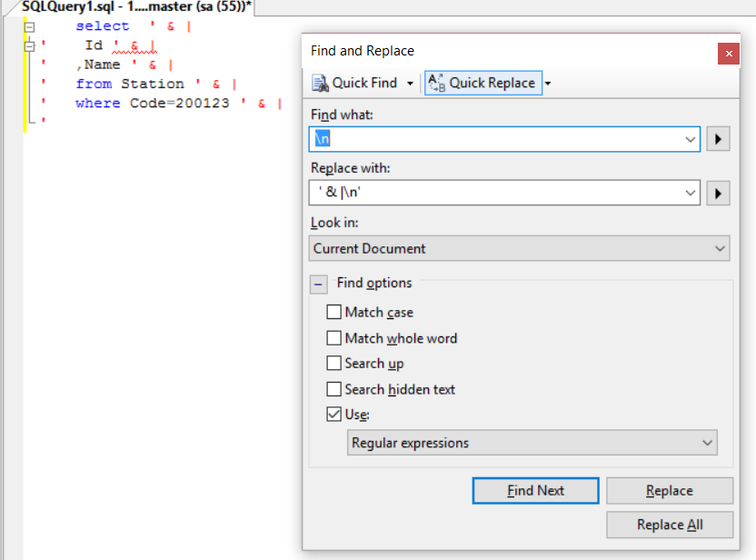Open the expression builder beside Replace with
The image size is (756, 560).
718,193
